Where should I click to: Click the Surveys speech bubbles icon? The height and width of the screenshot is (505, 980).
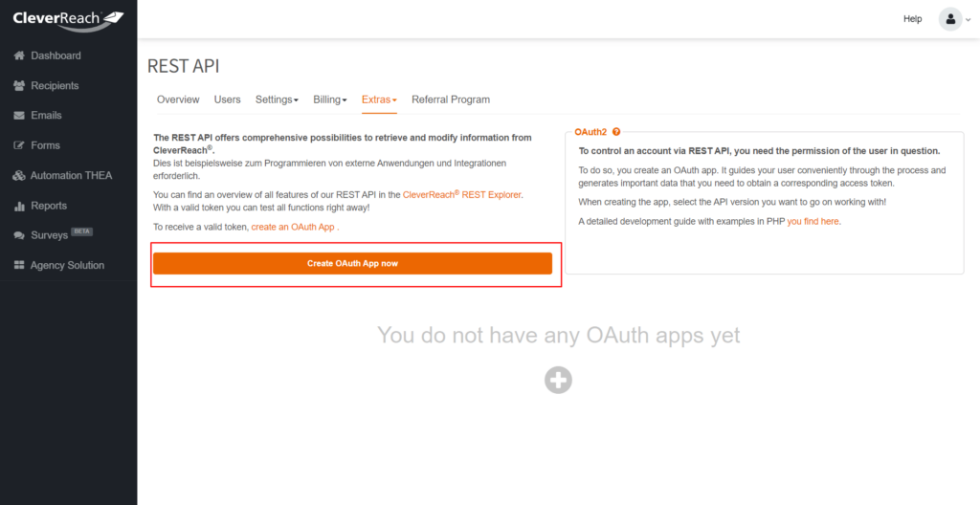pos(19,235)
